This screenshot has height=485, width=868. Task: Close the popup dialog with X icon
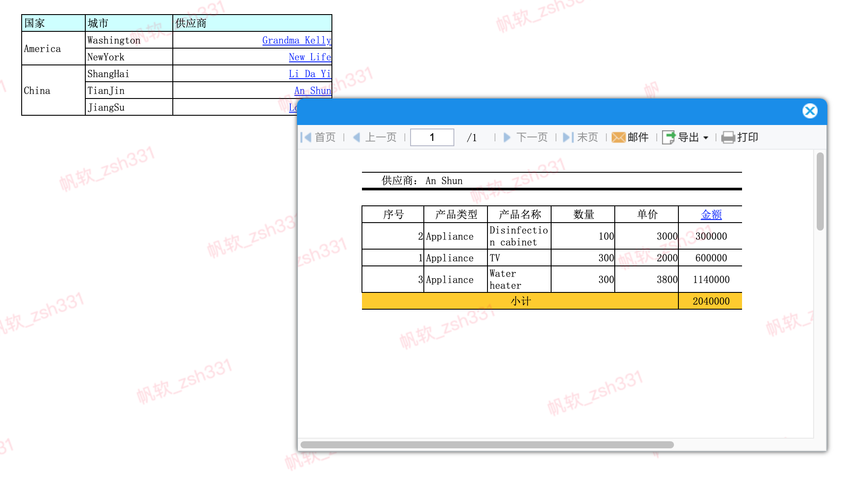coord(810,111)
